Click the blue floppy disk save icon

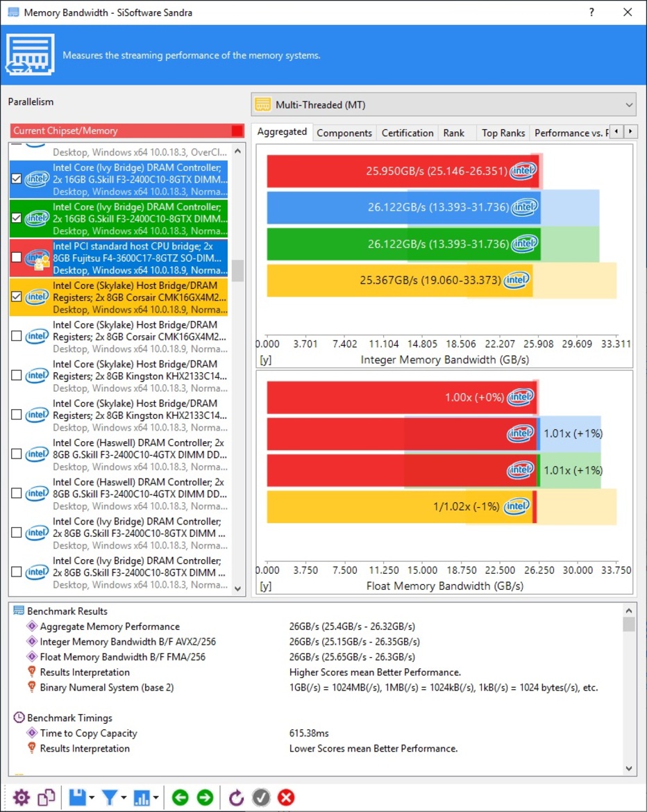(78, 797)
